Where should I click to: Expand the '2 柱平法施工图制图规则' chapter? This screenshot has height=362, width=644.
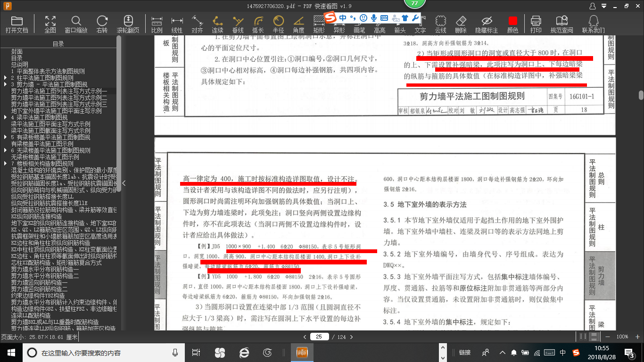[5, 78]
